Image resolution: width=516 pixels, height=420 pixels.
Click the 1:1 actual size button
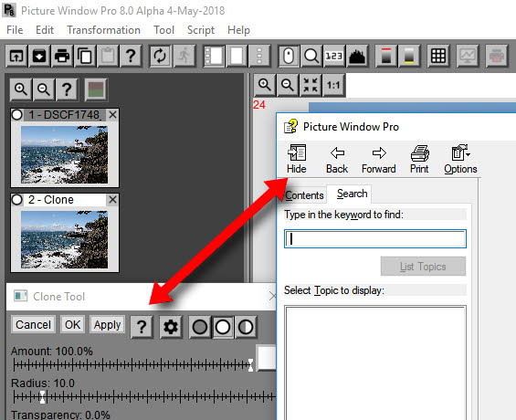point(333,85)
